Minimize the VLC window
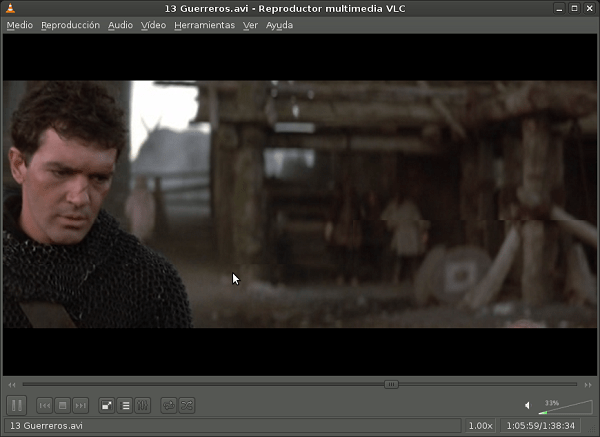600x437 pixels. [559, 8]
